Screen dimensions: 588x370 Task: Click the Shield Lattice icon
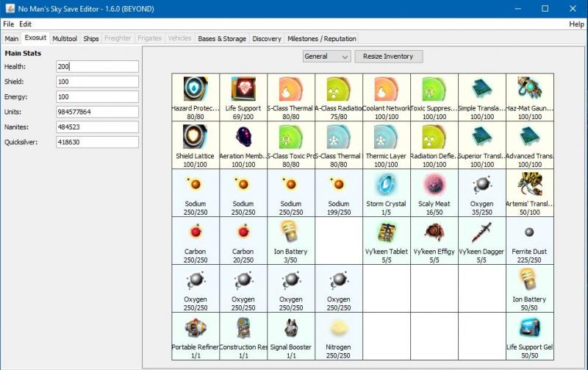[196, 137]
